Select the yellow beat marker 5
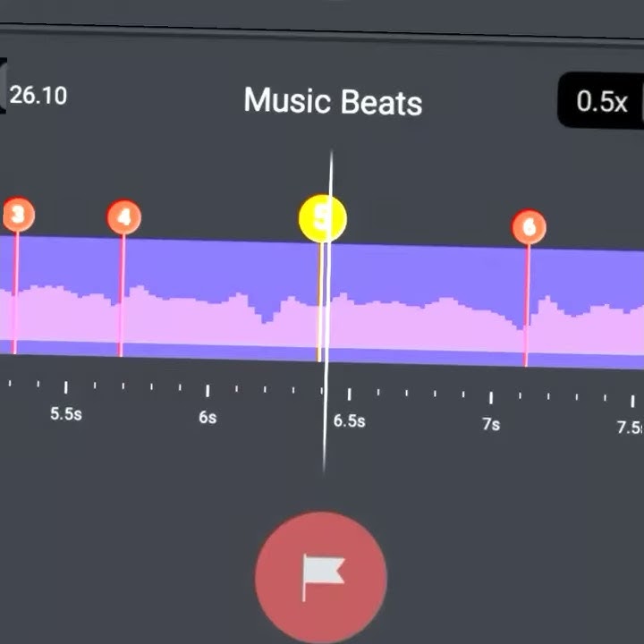The width and height of the screenshot is (644, 644). coord(322,218)
